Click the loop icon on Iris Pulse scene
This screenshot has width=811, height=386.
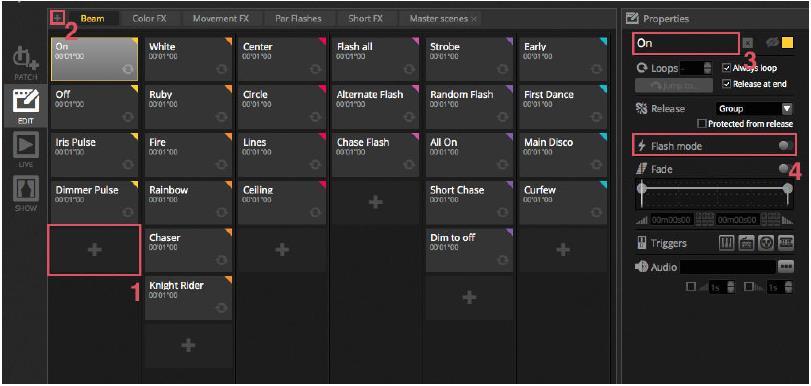click(x=128, y=165)
